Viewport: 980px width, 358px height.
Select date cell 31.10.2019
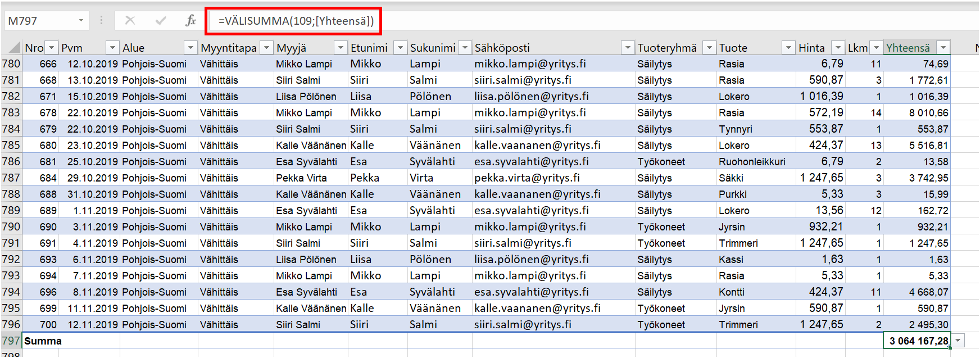(90, 194)
